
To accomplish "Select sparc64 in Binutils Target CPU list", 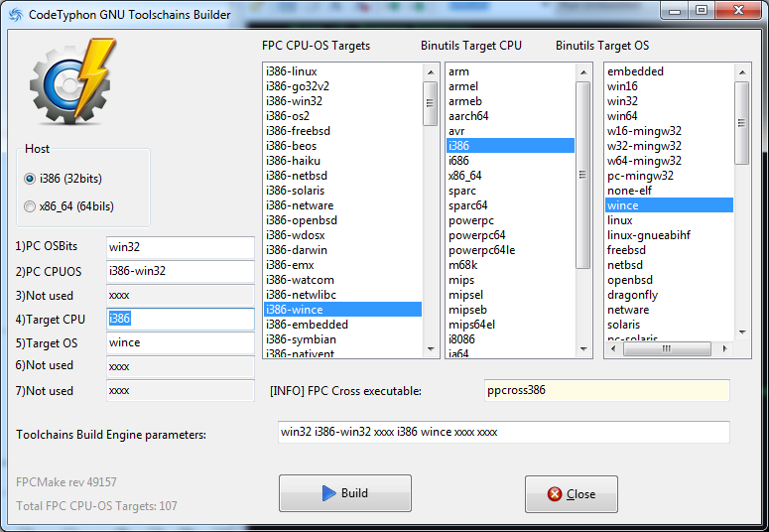I will pos(511,205).
